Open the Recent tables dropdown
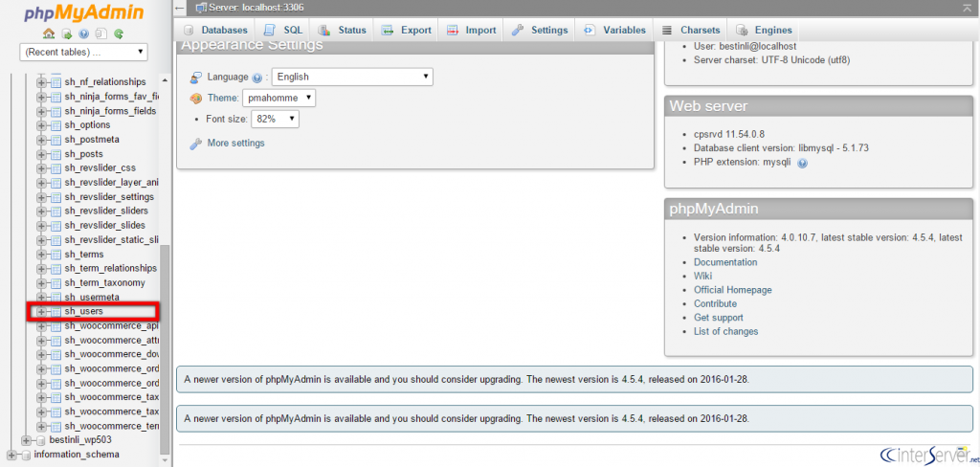This screenshot has height=467, width=980. coord(84,52)
